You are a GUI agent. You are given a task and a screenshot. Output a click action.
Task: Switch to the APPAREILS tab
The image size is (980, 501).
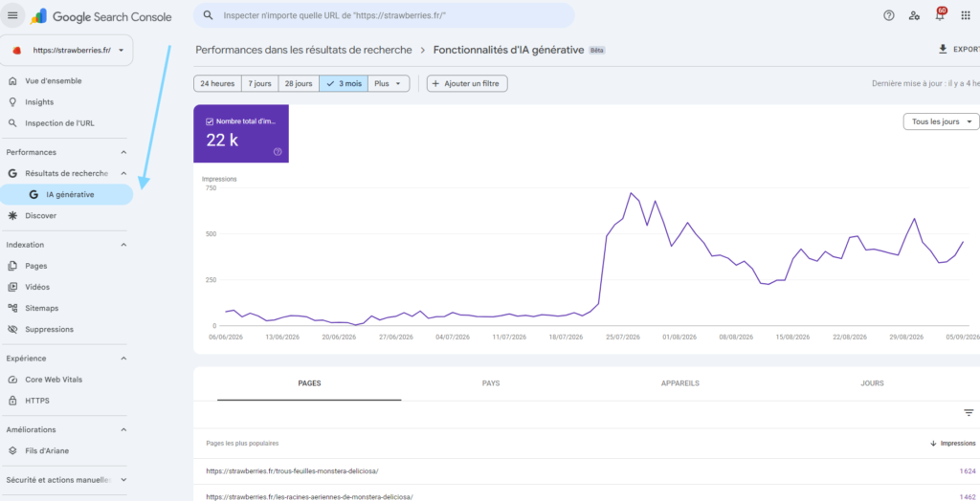pyautogui.click(x=680, y=383)
